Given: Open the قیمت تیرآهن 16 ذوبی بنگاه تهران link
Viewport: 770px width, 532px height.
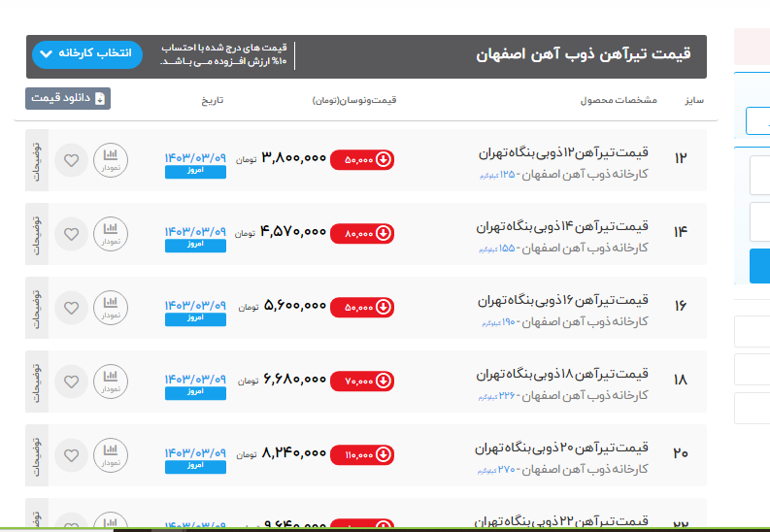Looking at the screenshot, I should [564, 301].
